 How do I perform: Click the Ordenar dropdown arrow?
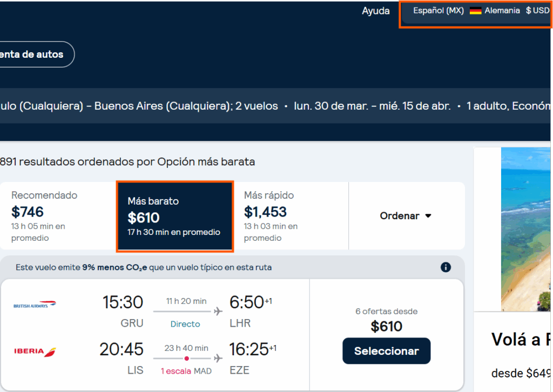(x=428, y=216)
